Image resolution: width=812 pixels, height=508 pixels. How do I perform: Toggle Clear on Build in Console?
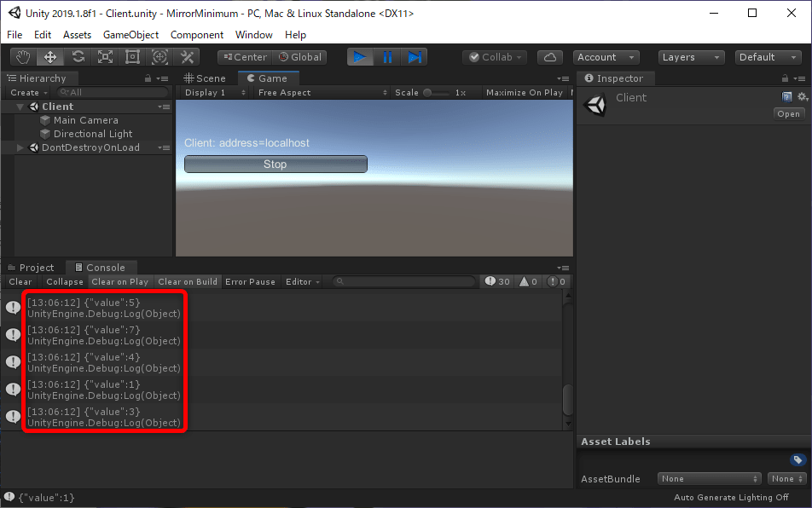click(x=188, y=281)
